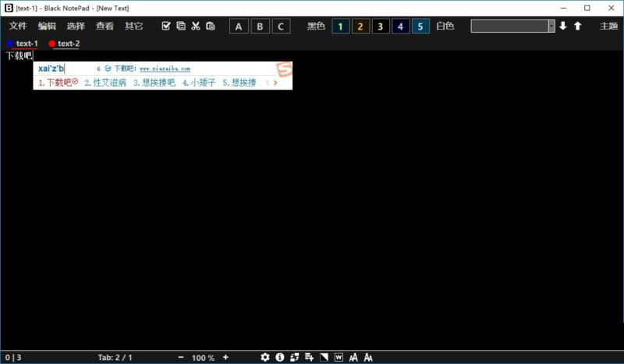Click the 0 | 3 position indicator
The width and height of the screenshot is (624, 364).
click(13, 358)
